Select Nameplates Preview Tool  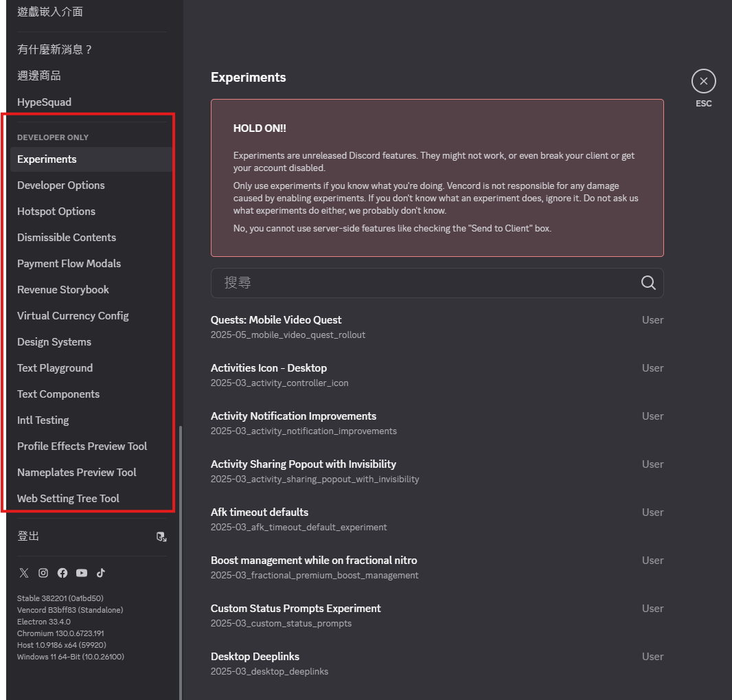pyautogui.click(x=91, y=473)
